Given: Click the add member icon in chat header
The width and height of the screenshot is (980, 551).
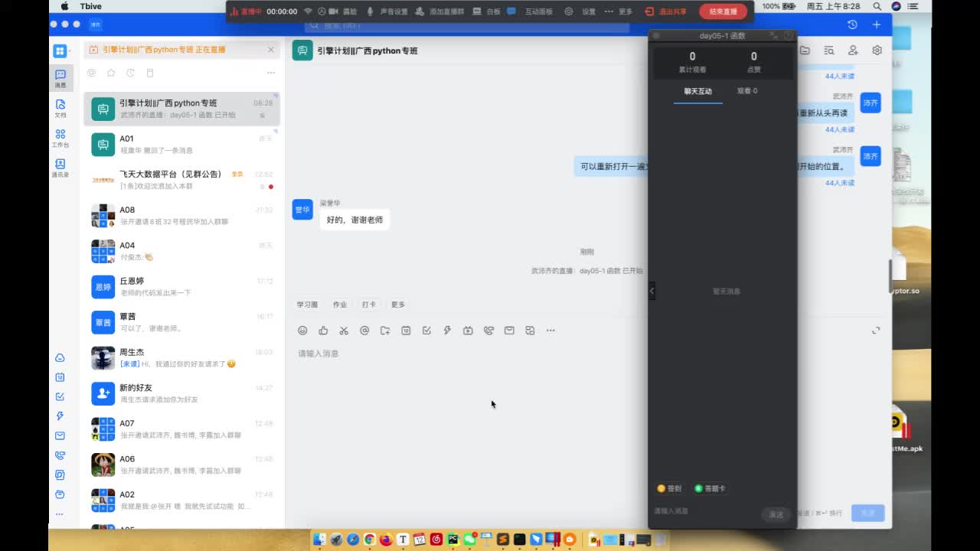Looking at the screenshot, I should (x=853, y=51).
